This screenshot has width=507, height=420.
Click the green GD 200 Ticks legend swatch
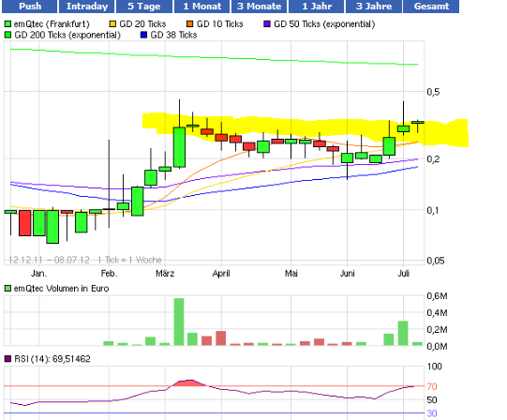click(x=7, y=35)
